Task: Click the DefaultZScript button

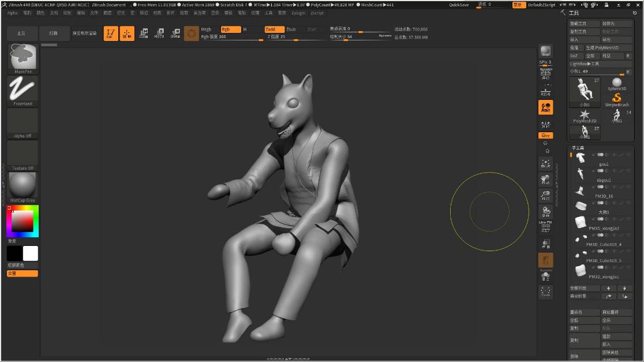Action: 541,5
